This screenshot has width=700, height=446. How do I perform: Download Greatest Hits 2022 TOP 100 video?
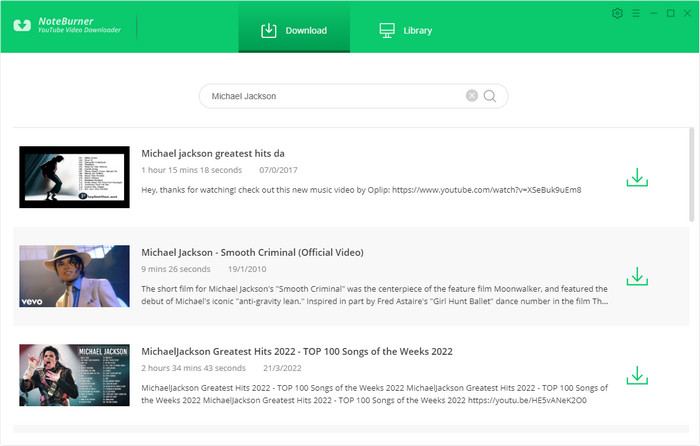(637, 375)
